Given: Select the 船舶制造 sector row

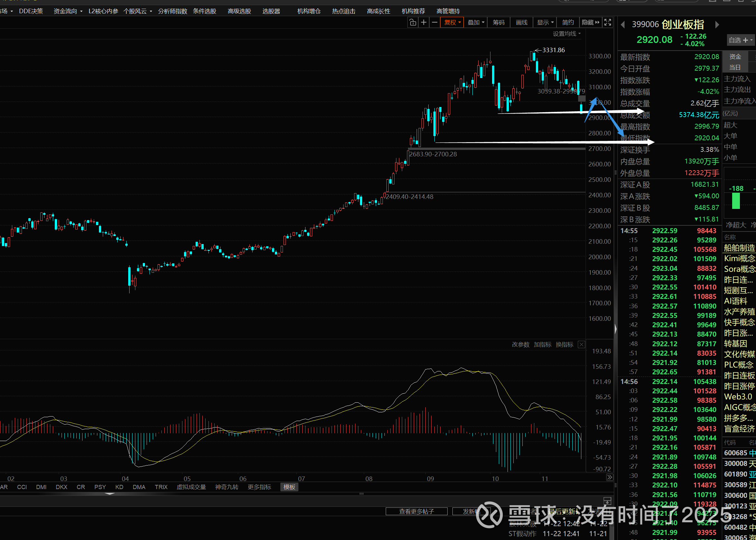Looking at the screenshot, I should pos(739,248).
